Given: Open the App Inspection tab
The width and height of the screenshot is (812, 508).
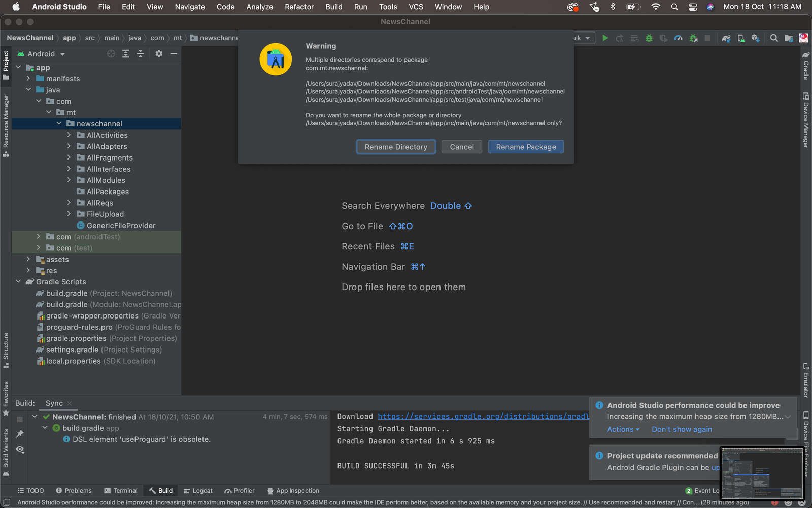Looking at the screenshot, I should pos(293,491).
